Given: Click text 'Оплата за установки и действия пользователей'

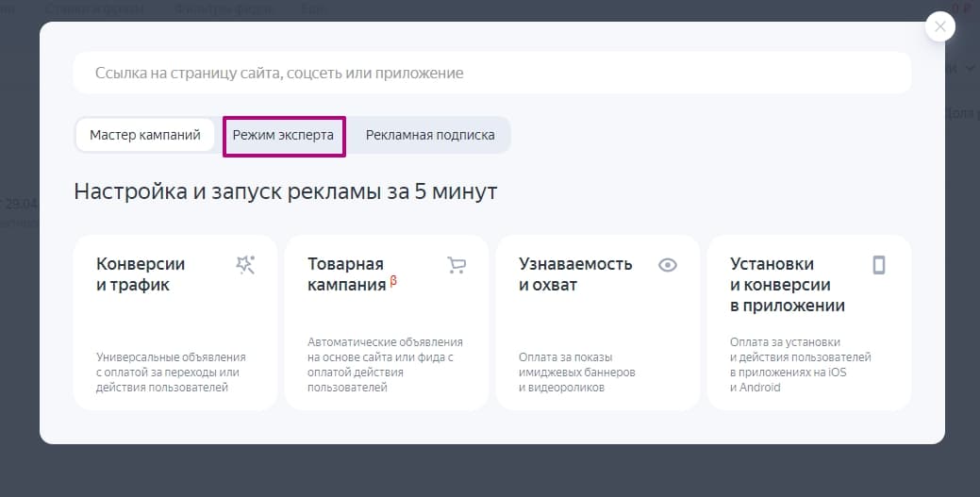Looking at the screenshot, I should coord(801,364).
